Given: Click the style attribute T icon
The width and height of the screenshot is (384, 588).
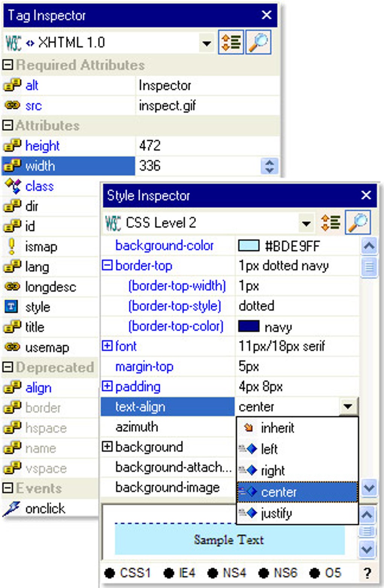Looking at the screenshot, I should click(11, 307).
